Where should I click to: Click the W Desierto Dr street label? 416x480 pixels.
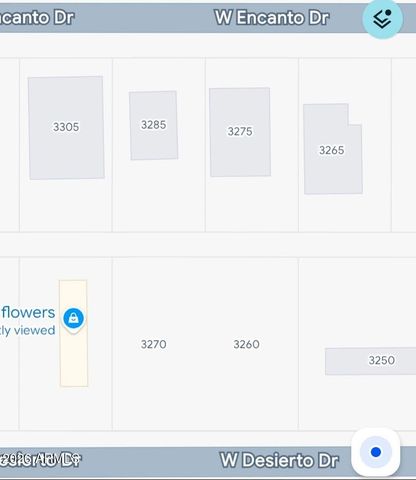click(279, 460)
